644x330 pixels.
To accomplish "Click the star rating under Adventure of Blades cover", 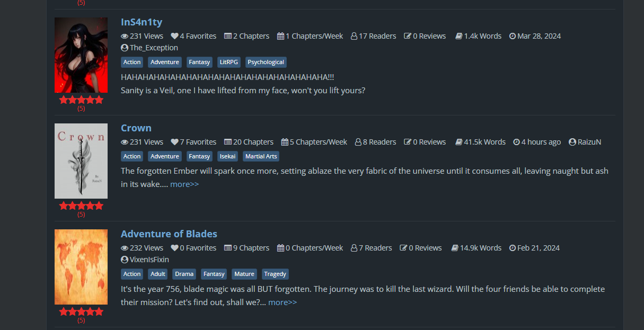I will click(x=81, y=311).
